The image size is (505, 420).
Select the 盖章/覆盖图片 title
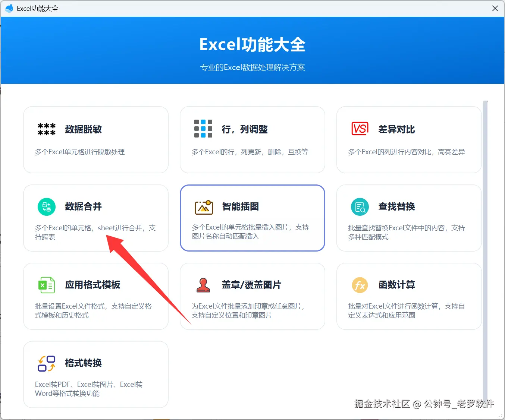pos(251,285)
